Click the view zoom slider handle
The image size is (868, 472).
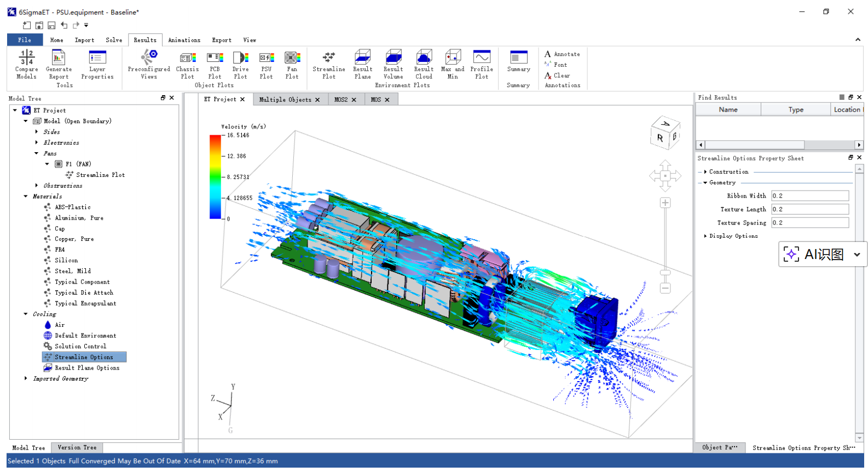[665, 273]
